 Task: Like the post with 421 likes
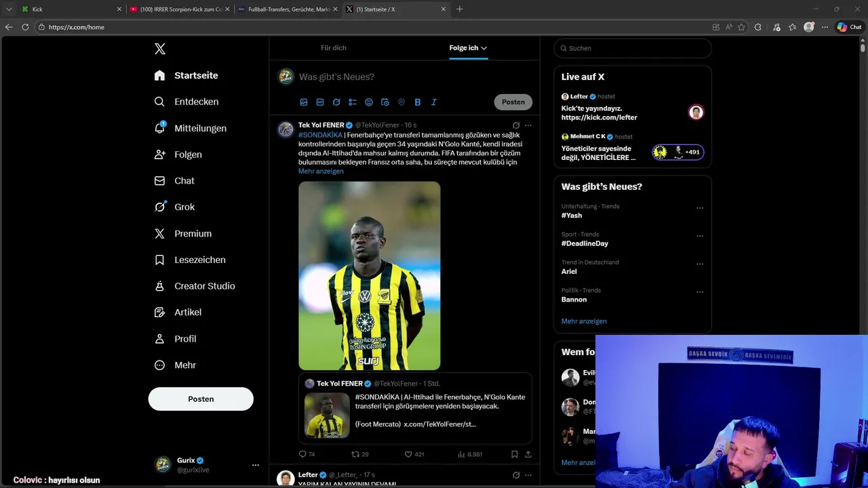pos(414,454)
